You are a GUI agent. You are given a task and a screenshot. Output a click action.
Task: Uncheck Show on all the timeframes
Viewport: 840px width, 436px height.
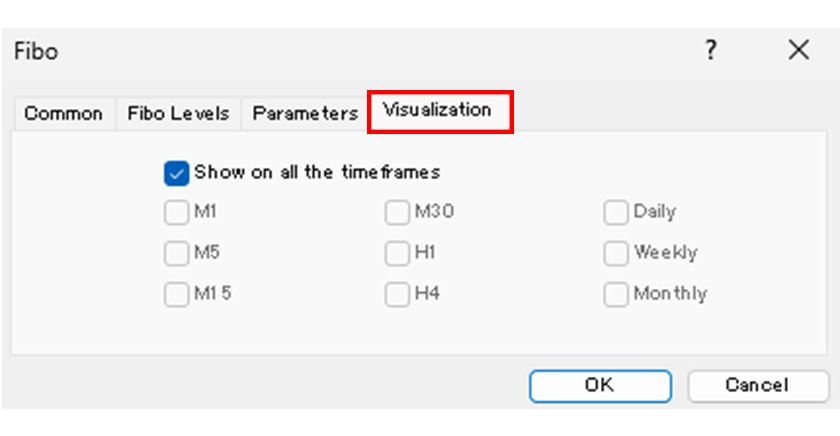177,173
